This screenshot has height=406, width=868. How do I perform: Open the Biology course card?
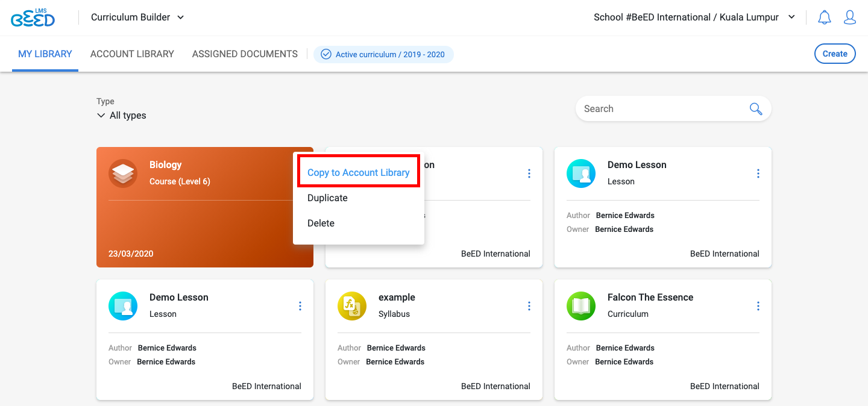(205, 207)
